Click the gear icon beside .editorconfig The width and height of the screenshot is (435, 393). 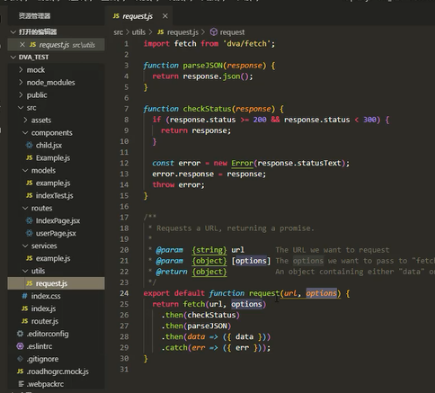click(20, 334)
